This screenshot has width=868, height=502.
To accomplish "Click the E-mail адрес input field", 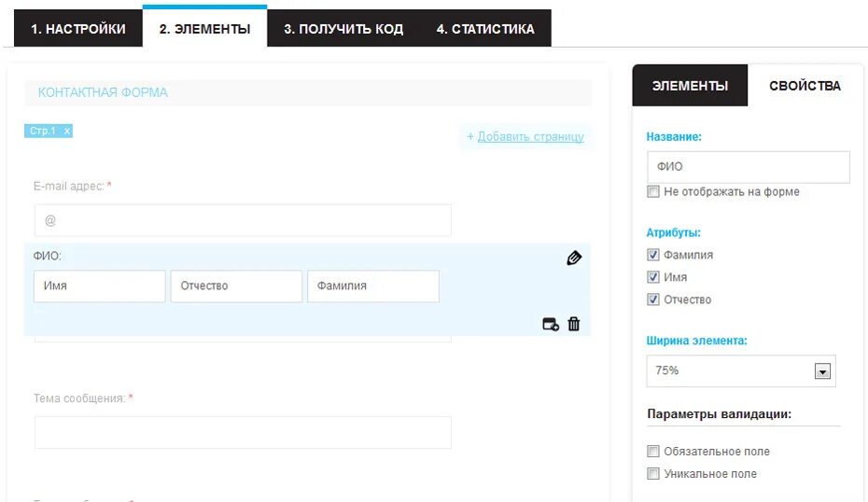I will (x=243, y=220).
